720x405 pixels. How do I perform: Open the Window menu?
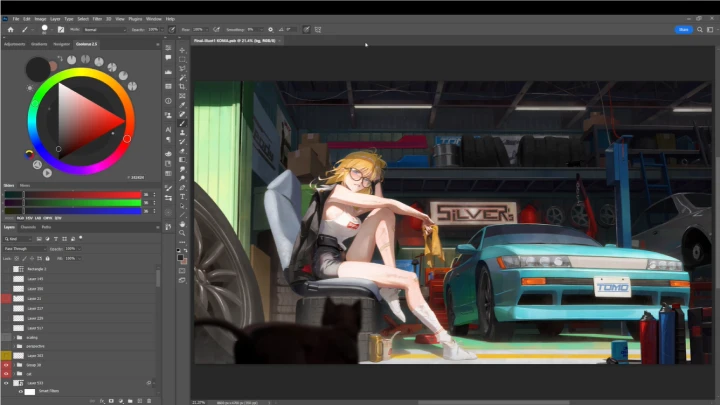(x=154, y=19)
